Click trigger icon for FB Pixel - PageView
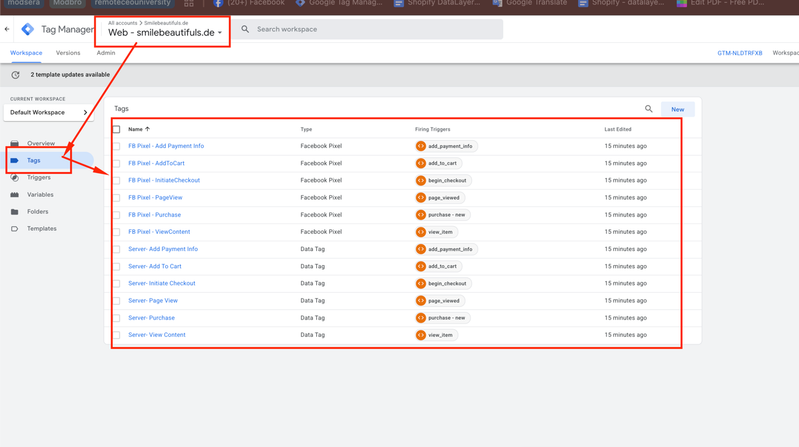 pos(420,197)
